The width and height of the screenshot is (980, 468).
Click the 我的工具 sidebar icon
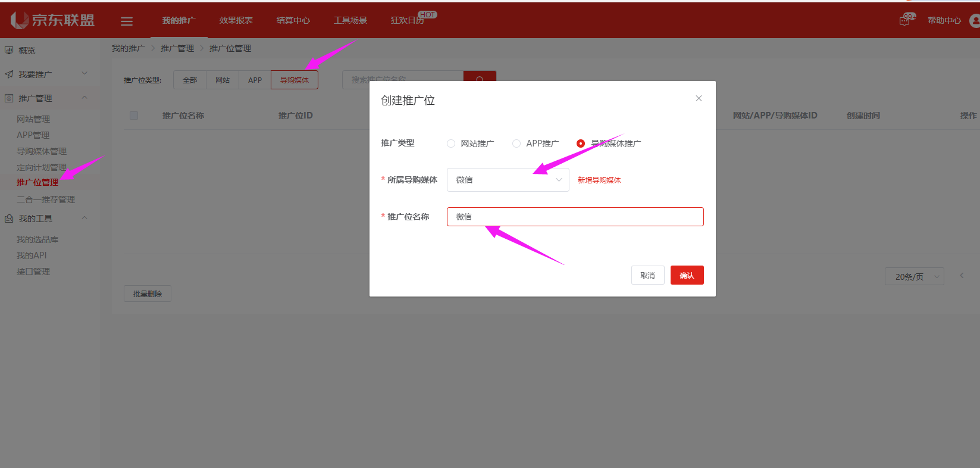coord(9,219)
